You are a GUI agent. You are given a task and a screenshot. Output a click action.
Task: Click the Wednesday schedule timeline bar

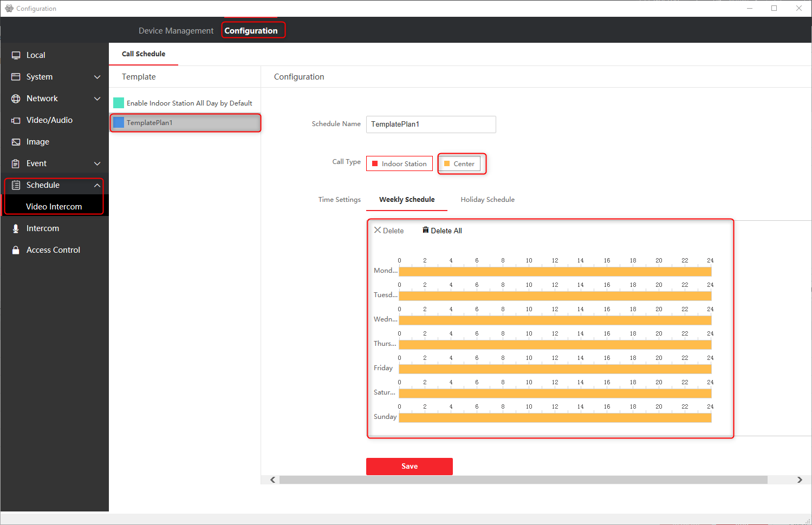coord(555,320)
